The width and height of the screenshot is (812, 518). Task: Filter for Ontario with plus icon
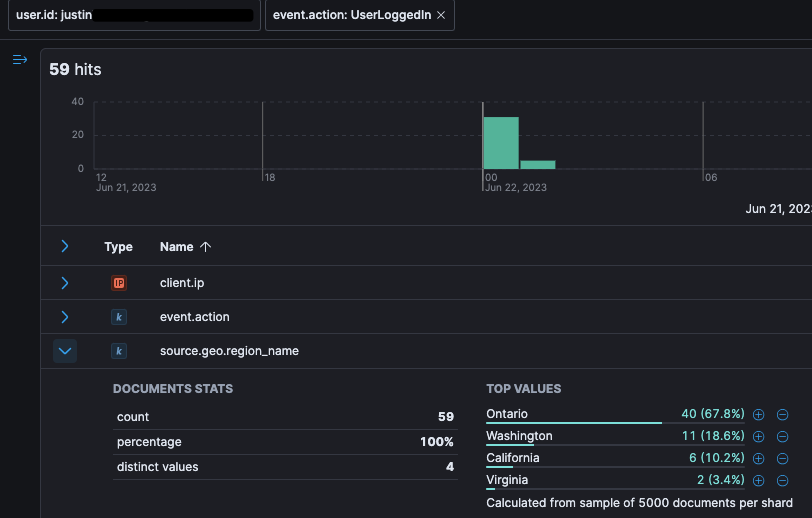point(759,414)
